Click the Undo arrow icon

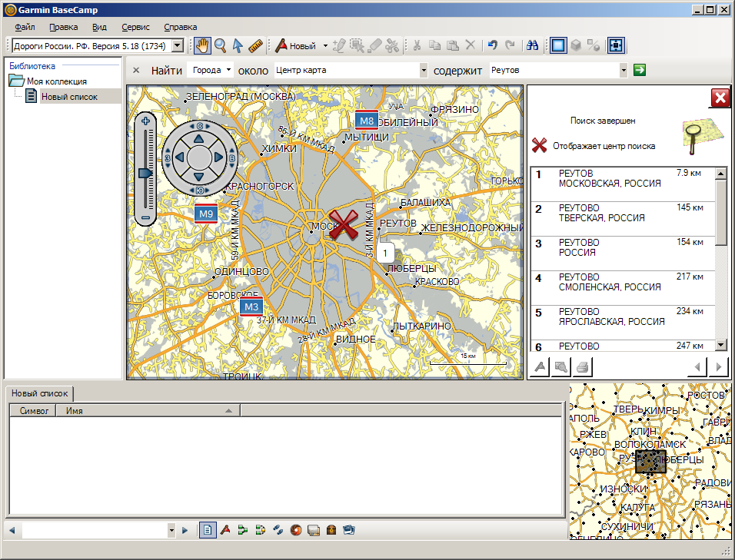(492, 45)
